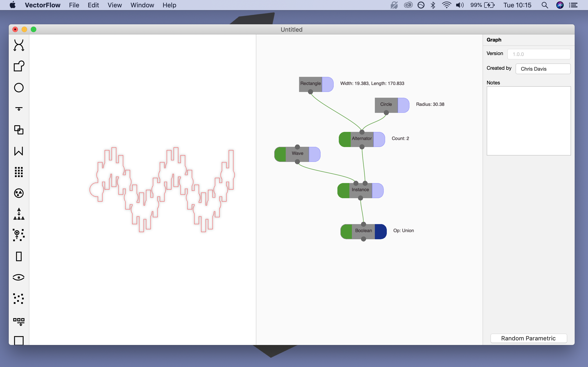Click the circled shapes alternator icon
Screen dimensions: 588x367
[19, 193]
